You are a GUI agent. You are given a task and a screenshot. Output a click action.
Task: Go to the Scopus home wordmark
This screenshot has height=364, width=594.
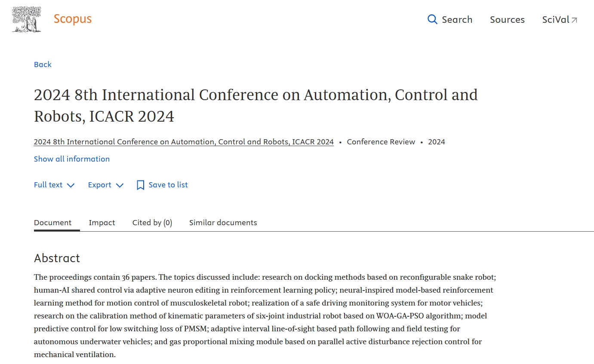(x=73, y=19)
